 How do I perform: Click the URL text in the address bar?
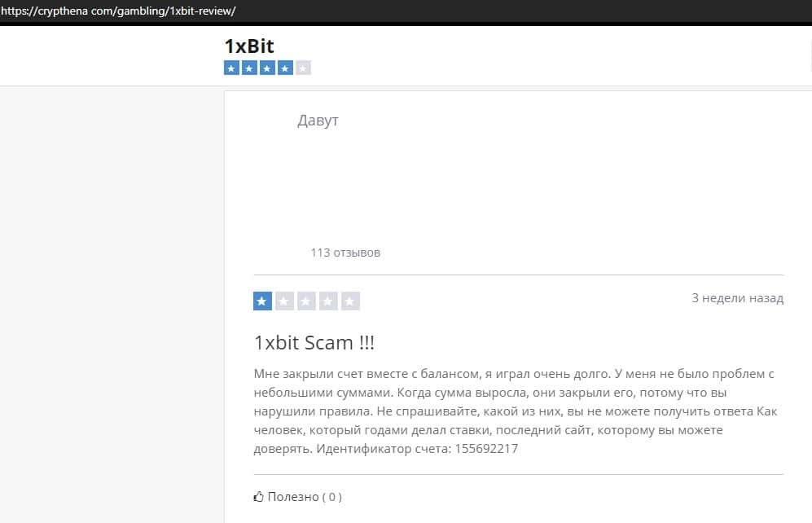click(118, 11)
